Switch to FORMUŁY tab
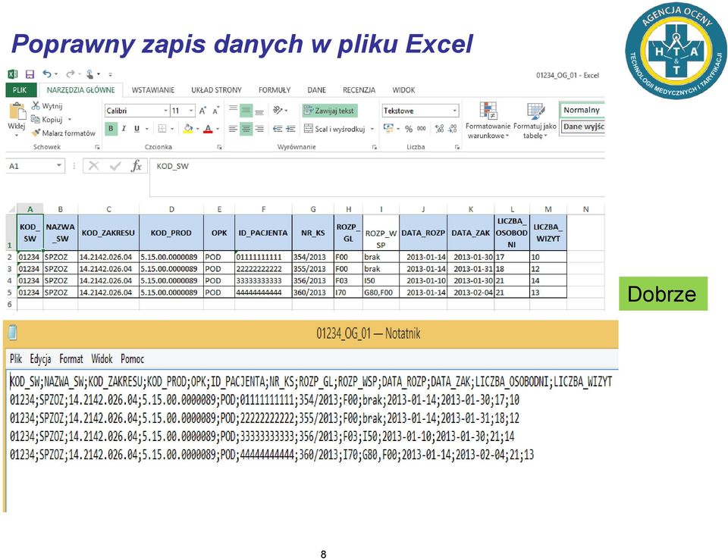 click(275, 90)
